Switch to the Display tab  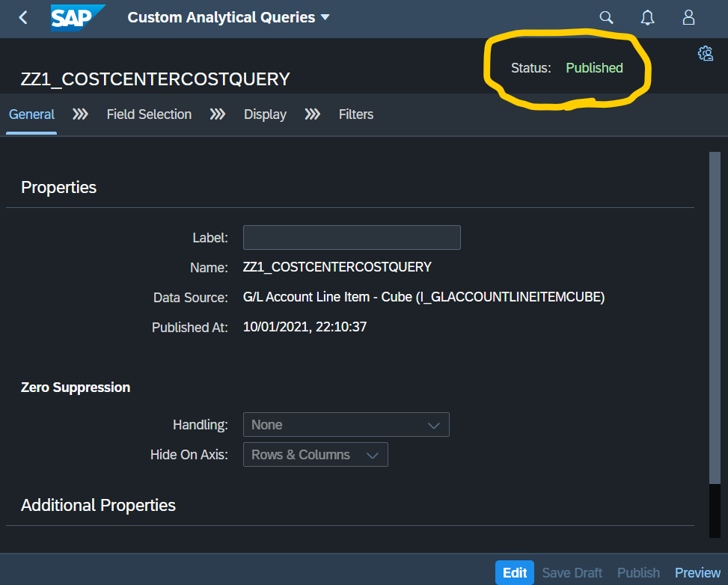[x=265, y=114]
